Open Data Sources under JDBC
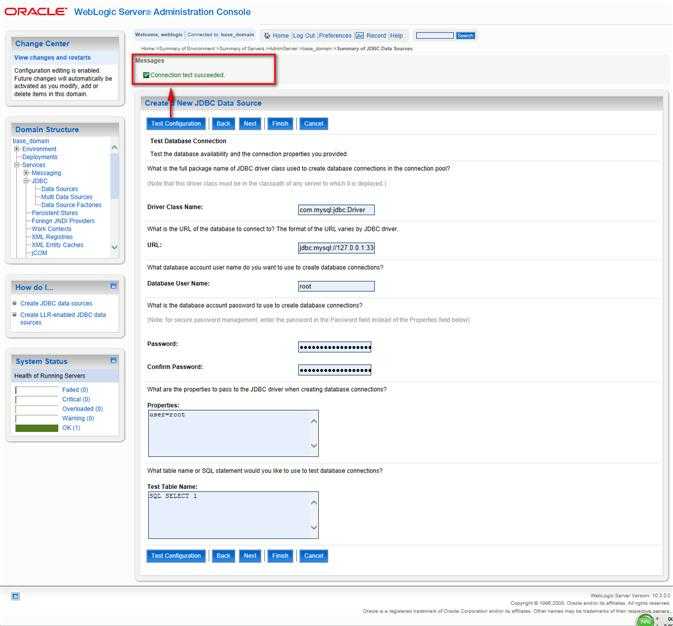The image size is (673, 626). [60, 189]
